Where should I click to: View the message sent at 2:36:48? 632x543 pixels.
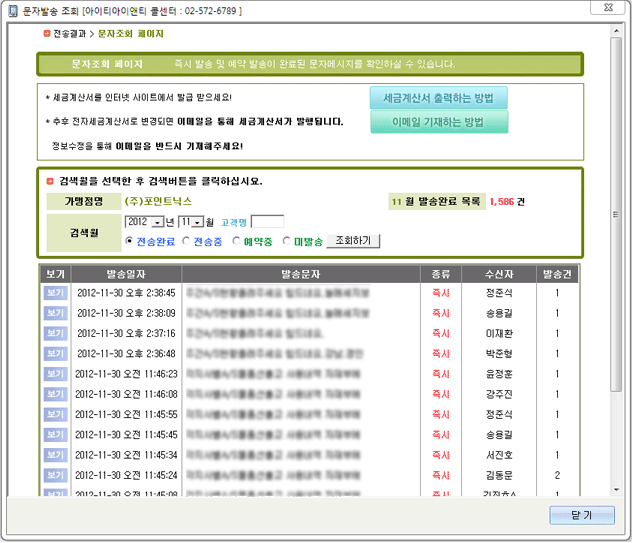pos(55,353)
